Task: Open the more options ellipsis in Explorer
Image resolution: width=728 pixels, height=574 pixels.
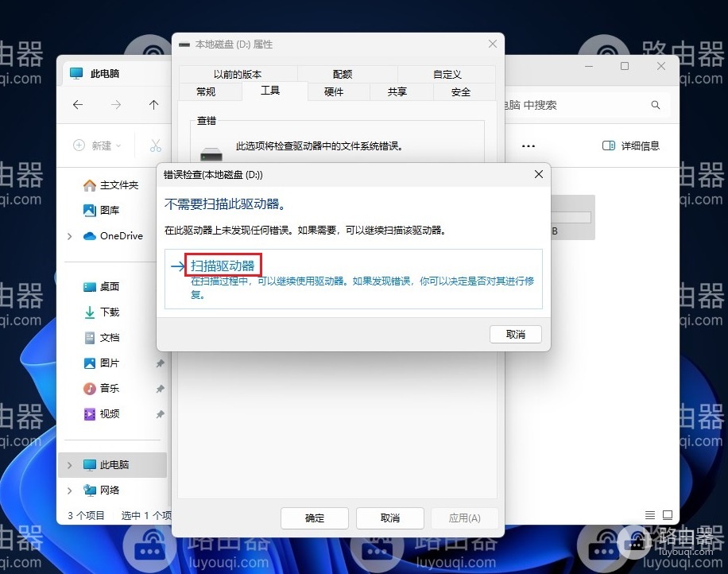Action: tap(529, 145)
